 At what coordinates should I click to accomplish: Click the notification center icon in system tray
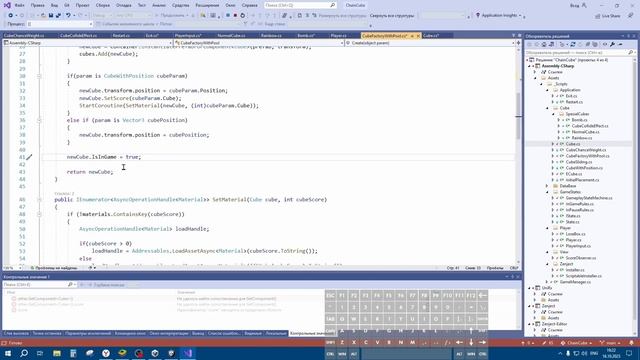coord(629,353)
